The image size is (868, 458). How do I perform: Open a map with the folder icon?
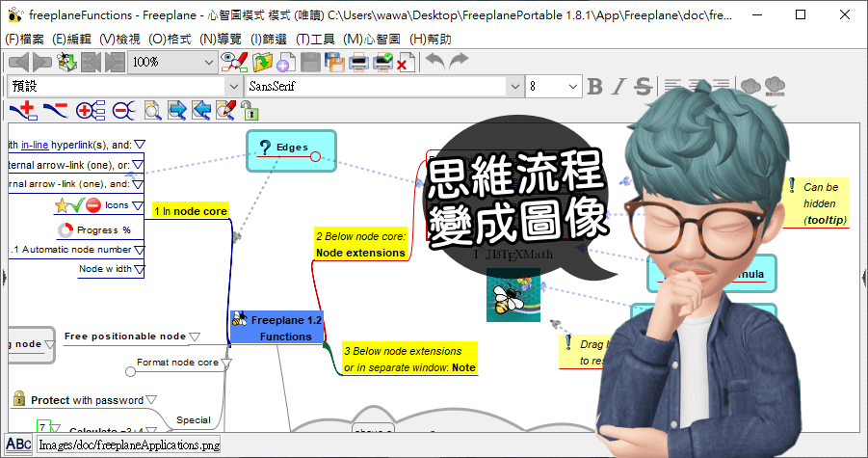pyautogui.click(x=263, y=62)
